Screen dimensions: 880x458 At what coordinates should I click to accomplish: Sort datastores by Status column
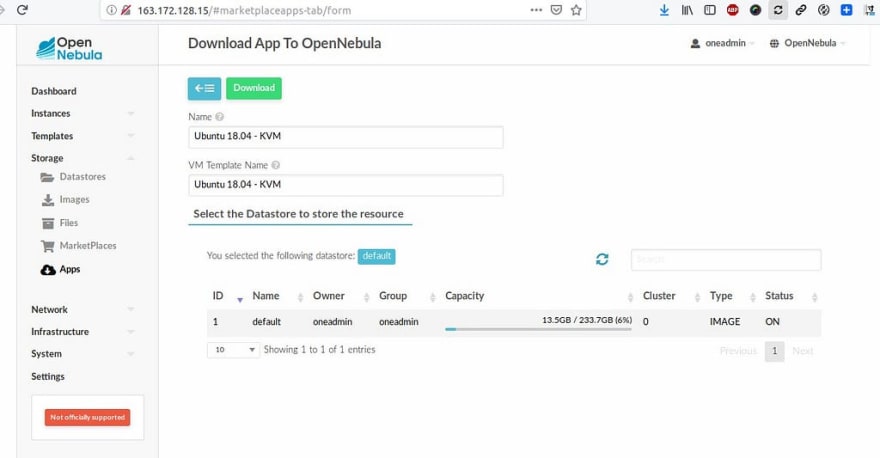pos(791,296)
